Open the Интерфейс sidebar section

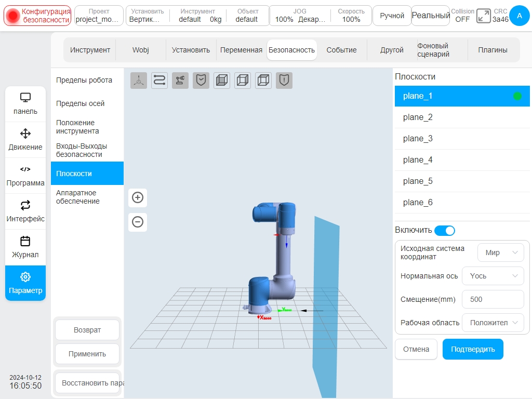[25, 211]
